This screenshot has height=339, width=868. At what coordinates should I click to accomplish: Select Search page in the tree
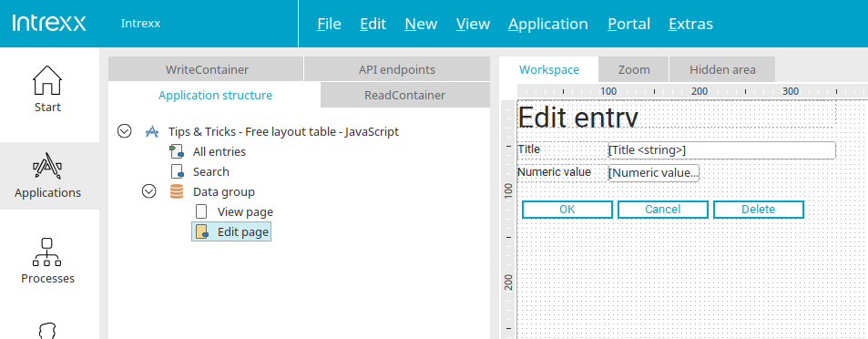(211, 171)
